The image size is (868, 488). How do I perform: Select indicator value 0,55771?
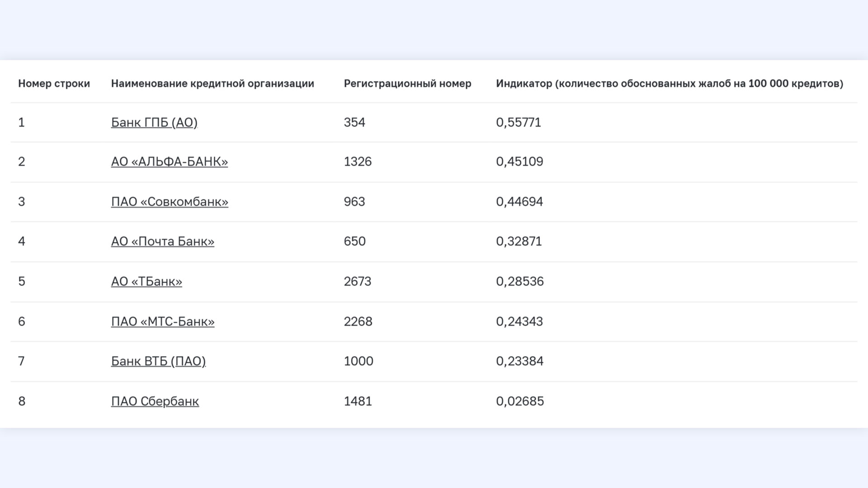pyautogui.click(x=519, y=122)
